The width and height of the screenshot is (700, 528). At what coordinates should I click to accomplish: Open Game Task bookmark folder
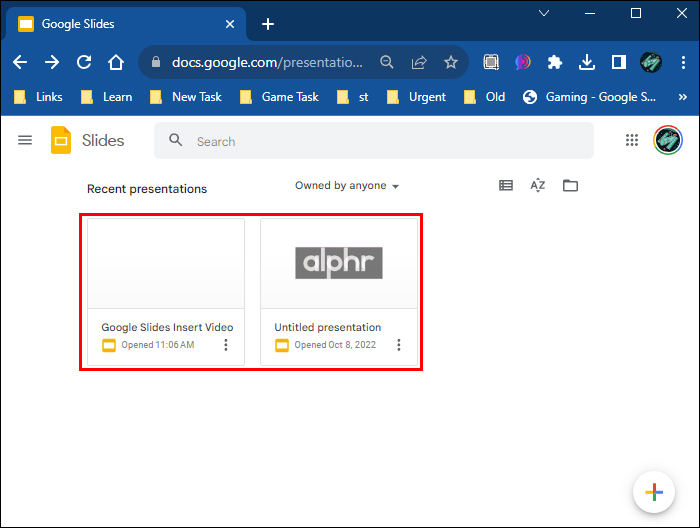tap(279, 97)
